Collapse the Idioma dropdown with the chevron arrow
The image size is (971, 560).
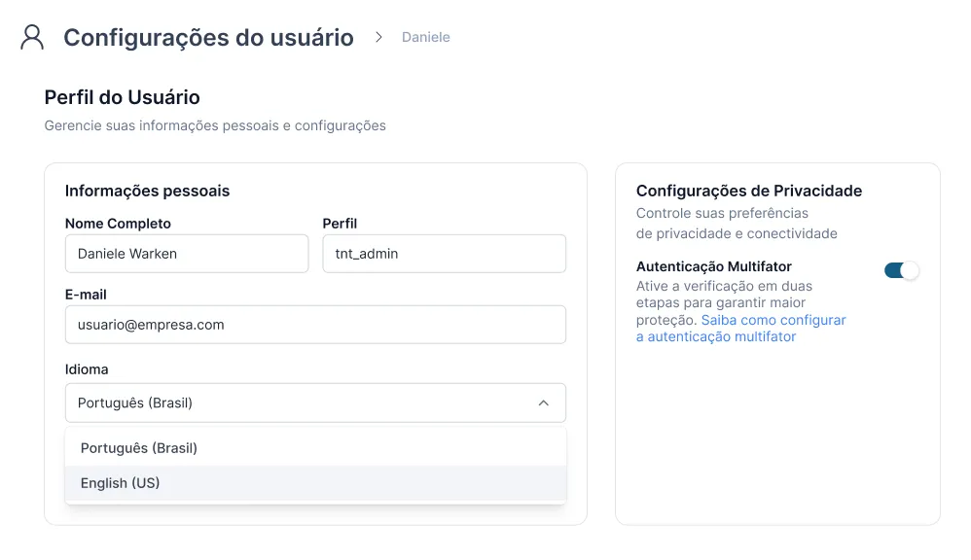(544, 402)
